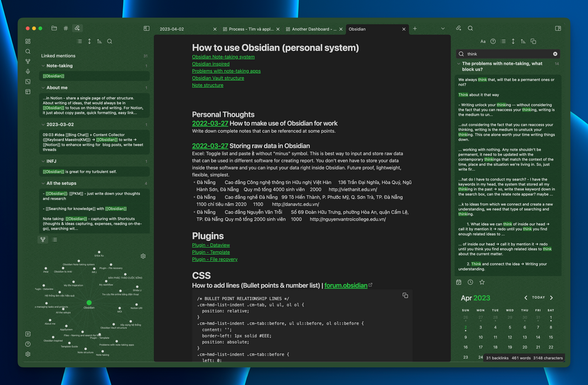Go to previous month in calendar

tap(526, 298)
